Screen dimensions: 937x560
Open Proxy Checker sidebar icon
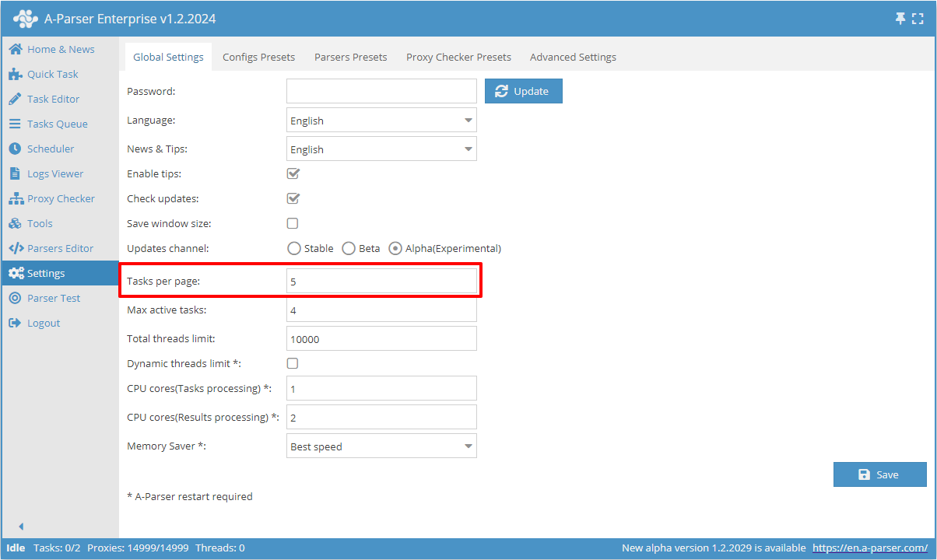(15, 199)
